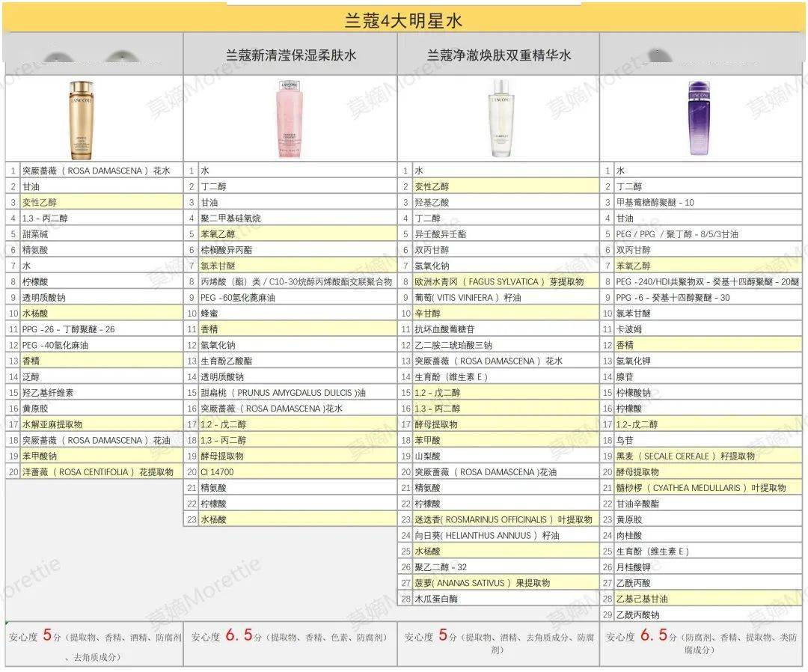Click the ingredient 肉桂酸

[x=629, y=536]
